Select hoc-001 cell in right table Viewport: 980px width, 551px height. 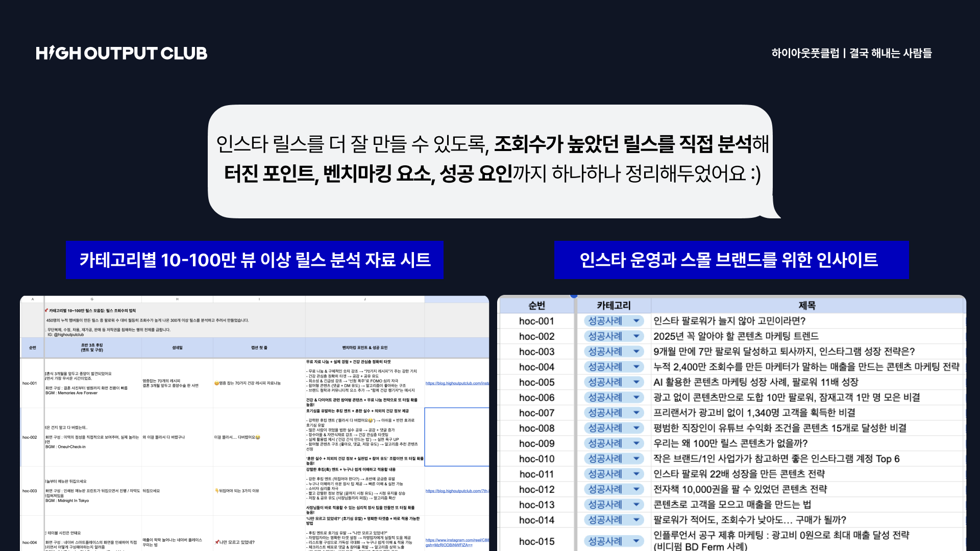click(x=536, y=321)
